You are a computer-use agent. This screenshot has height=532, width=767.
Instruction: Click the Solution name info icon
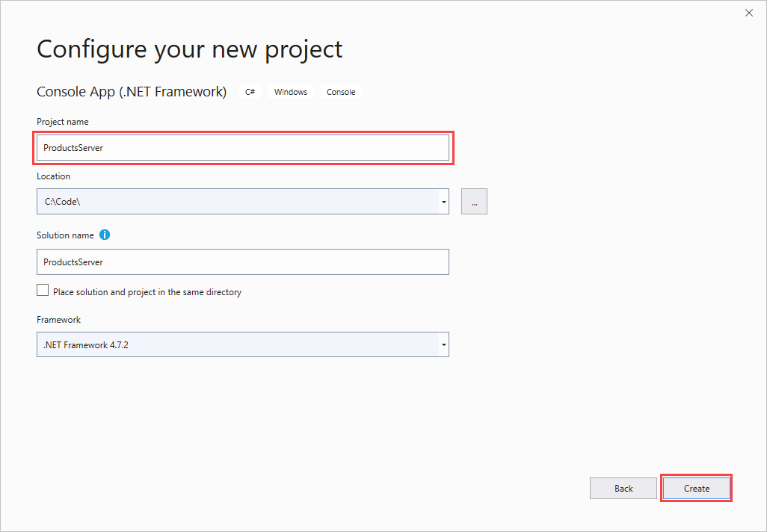(x=105, y=235)
